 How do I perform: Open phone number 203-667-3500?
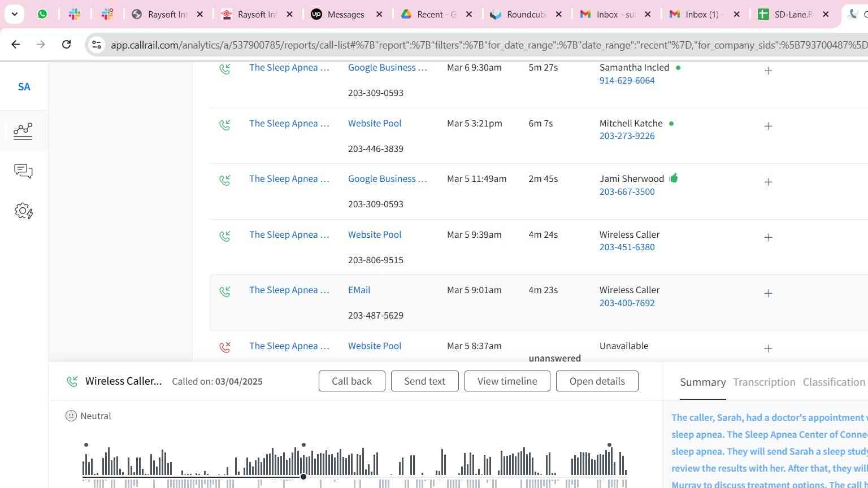627,191
